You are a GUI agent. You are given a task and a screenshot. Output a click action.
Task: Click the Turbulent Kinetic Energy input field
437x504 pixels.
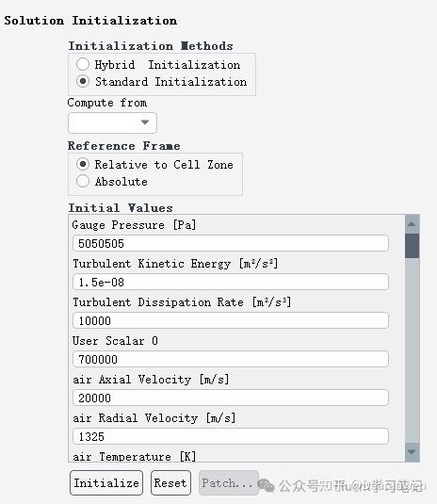tap(231, 282)
